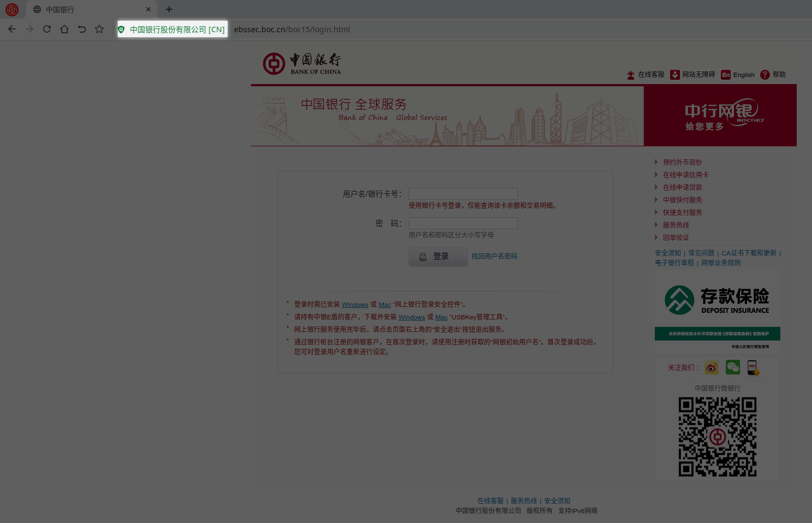
Task: Click the 中行网银 BOCNET banner
Action: pos(720,116)
